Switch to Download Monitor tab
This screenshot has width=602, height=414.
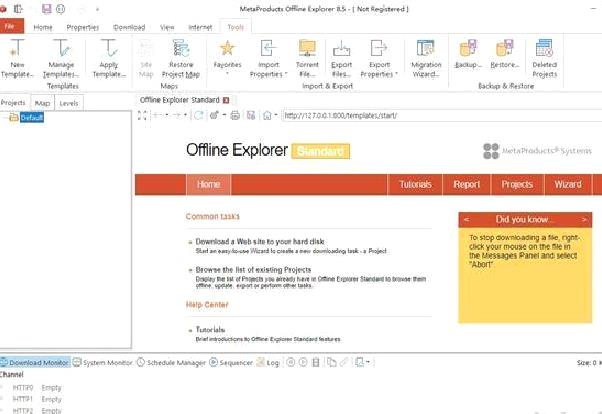(x=35, y=362)
